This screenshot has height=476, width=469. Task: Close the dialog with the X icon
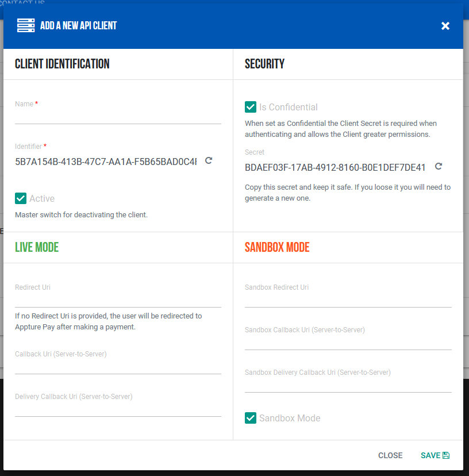coord(445,26)
